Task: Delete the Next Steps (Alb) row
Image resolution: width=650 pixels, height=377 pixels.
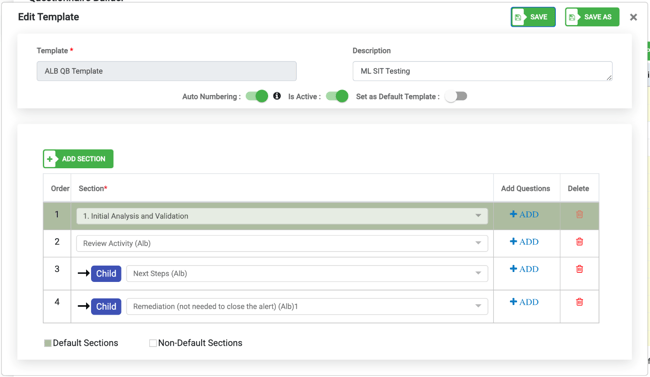Action: point(580,269)
